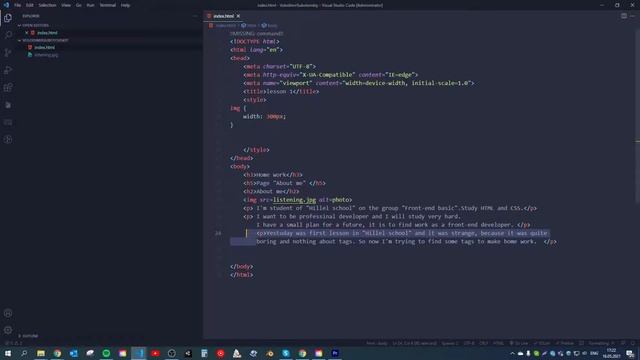The image size is (640, 360).
Task: Click the HTML file icon of index.html in folder
Action: [x=30, y=47]
